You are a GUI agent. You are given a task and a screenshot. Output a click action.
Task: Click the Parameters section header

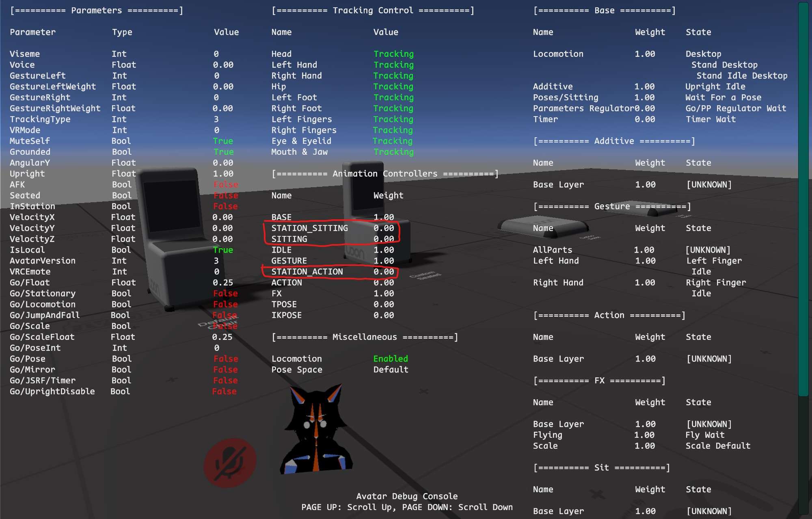click(x=96, y=11)
